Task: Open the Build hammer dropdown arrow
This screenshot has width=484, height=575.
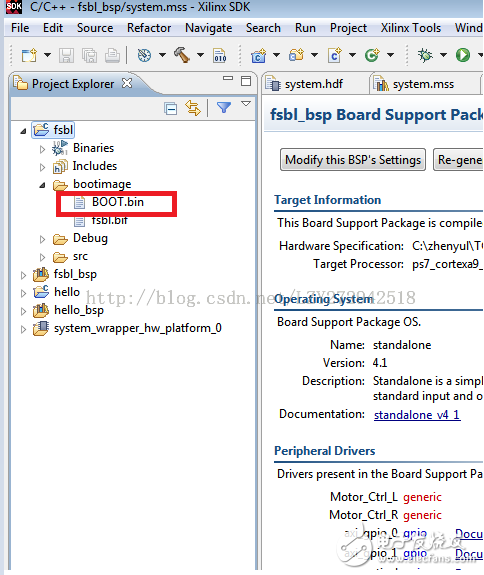Action: coord(200,55)
